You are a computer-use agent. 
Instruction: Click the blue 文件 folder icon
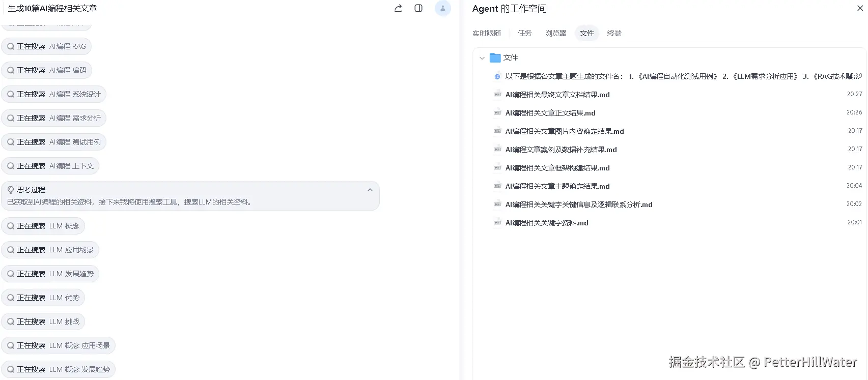(495, 58)
